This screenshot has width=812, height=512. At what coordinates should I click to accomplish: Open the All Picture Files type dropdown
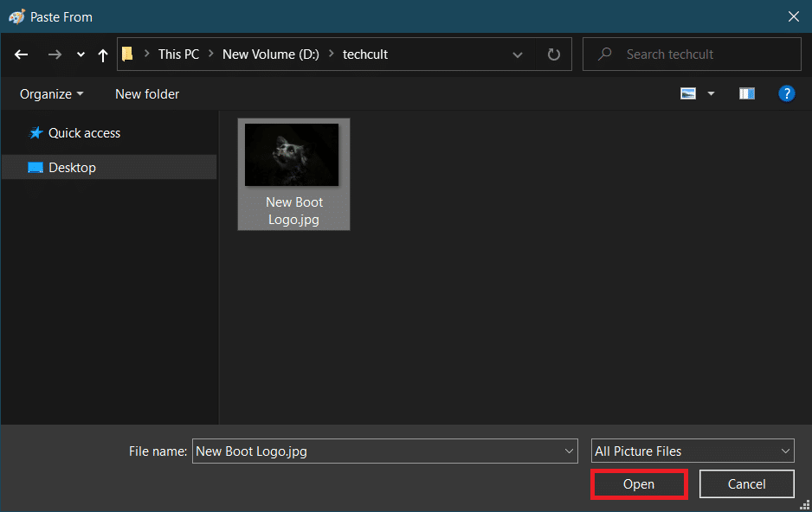[x=693, y=451]
